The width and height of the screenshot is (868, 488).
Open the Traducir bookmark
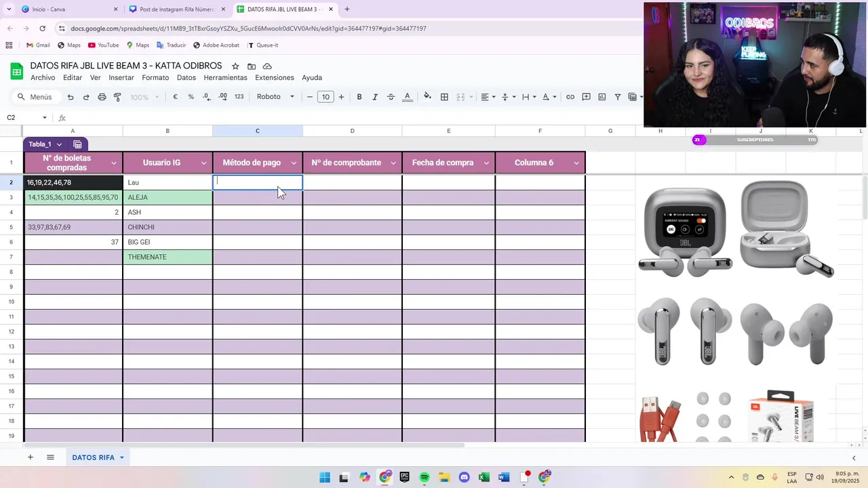pyautogui.click(x=171, y=45)
